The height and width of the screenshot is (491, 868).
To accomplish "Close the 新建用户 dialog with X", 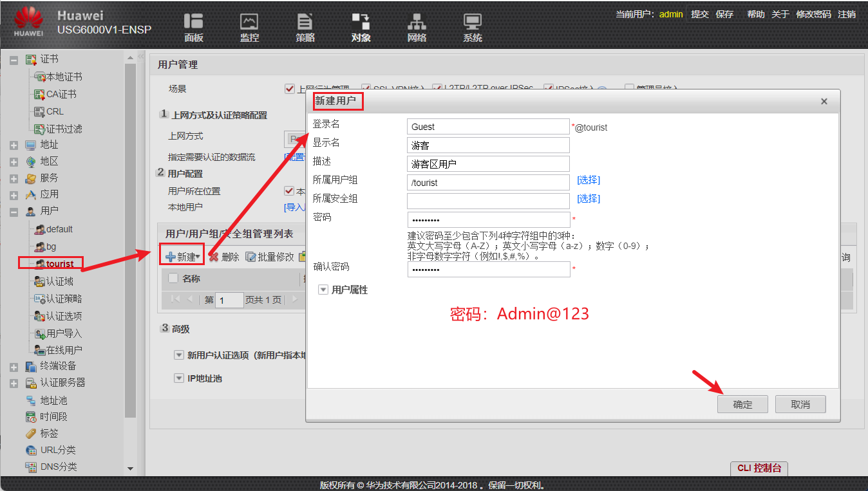I will pos(824,102).
